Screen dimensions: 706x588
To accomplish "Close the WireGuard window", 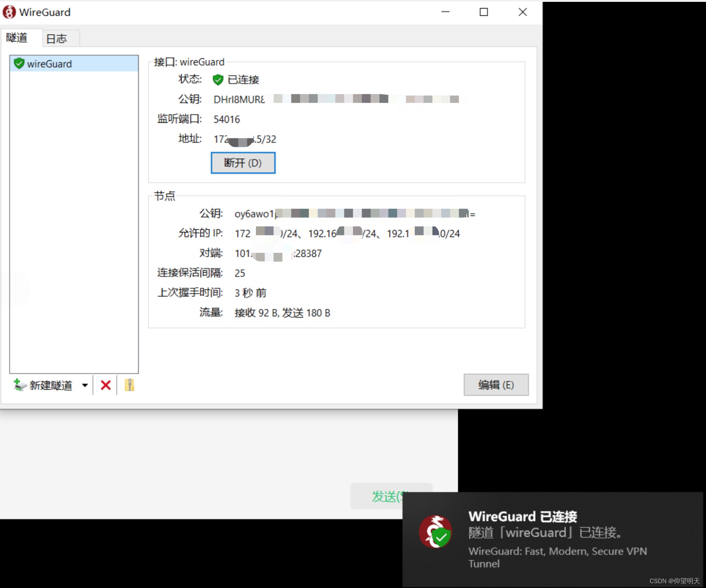I will point(523,12).
